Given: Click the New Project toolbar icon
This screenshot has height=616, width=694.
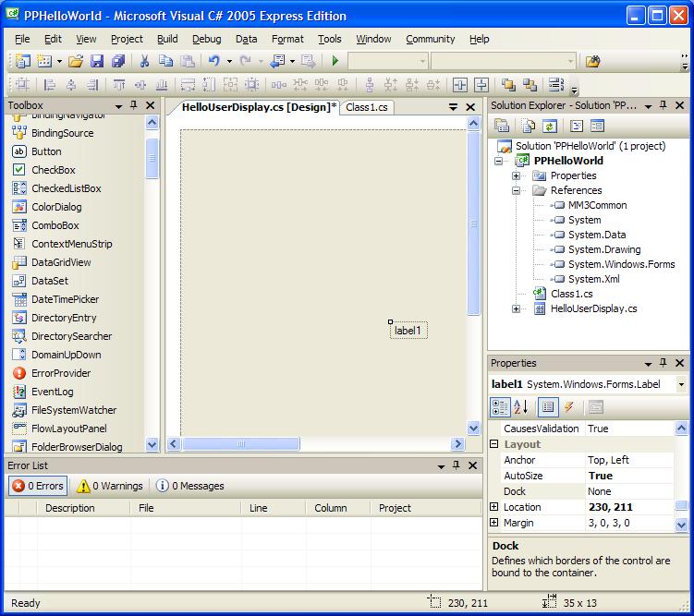Looking at the screenshot, I should 22,61.
